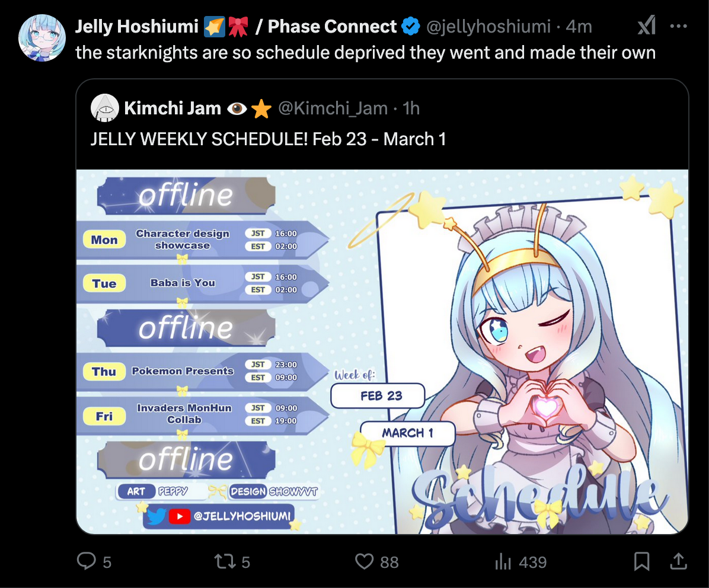Click the share upload icon
The width and height of the screenshot is (709, 588).
point(678,561)
